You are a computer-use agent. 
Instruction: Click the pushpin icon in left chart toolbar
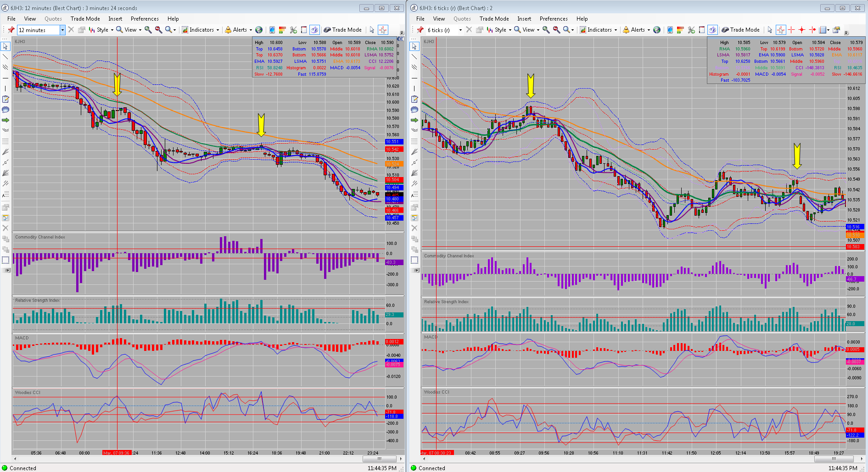click(11, 30)
